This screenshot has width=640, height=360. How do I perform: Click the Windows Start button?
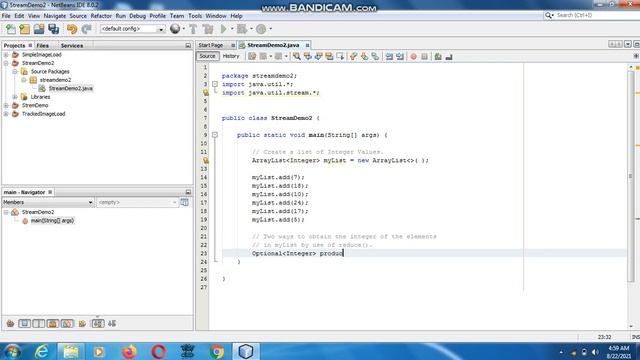[13, 351]
